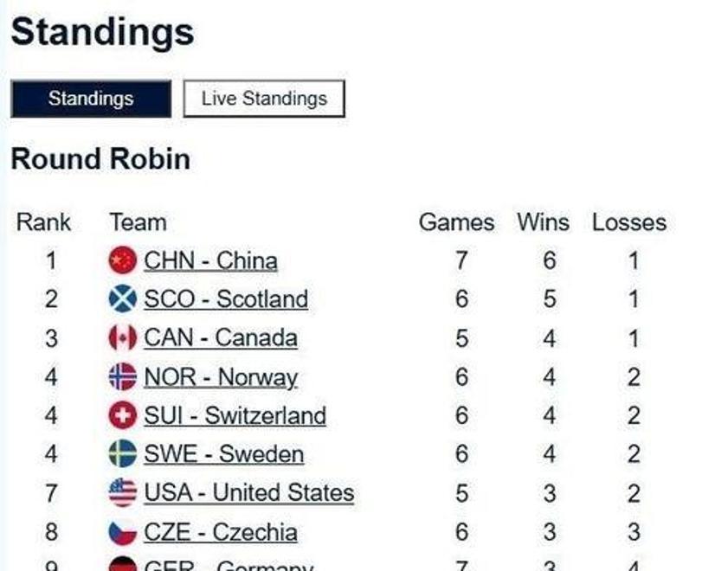Click the Switzerland flag icon

(x=123, y=416)
